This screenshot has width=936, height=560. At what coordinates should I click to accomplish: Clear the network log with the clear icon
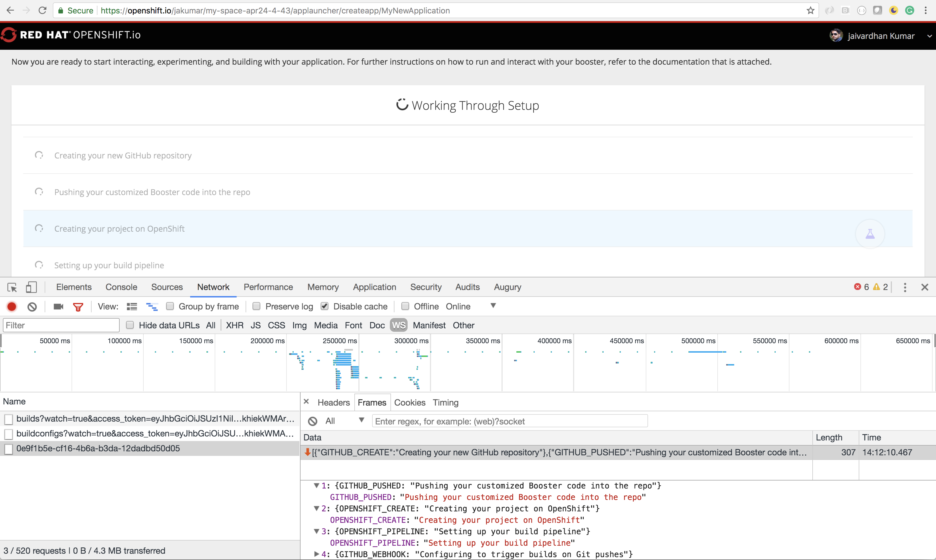32,307
